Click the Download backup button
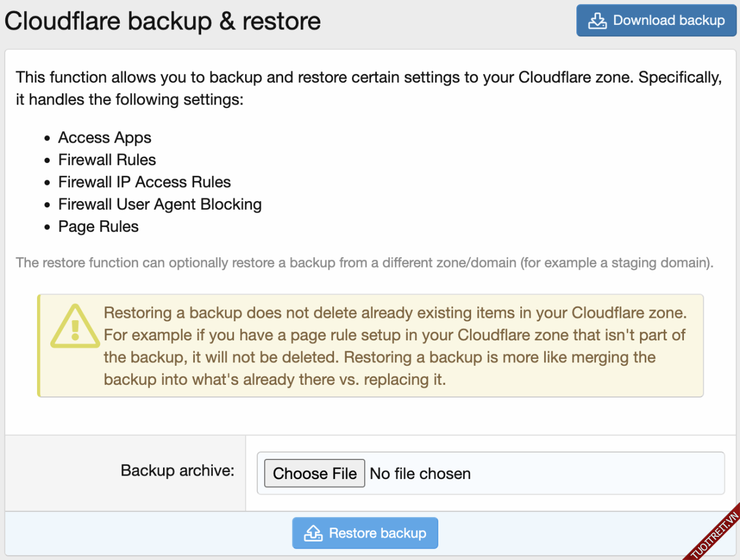The width and height of the screenshot is (740, 560). click(656, 21)
